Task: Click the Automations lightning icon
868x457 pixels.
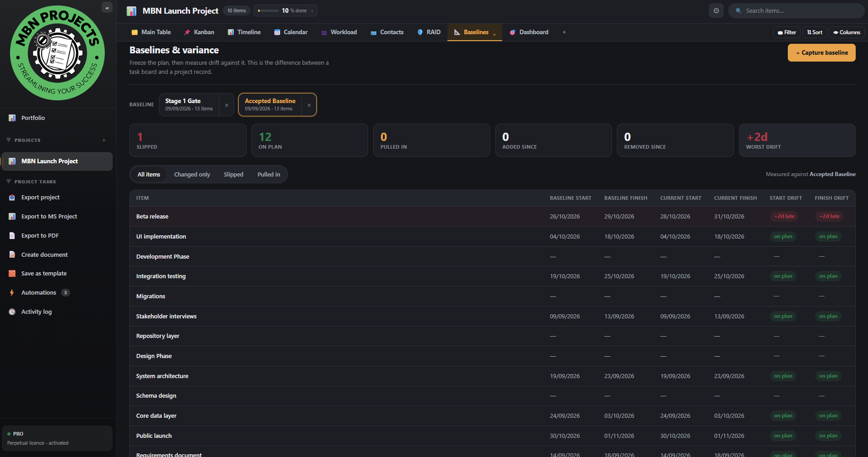Action: (12, 293)
